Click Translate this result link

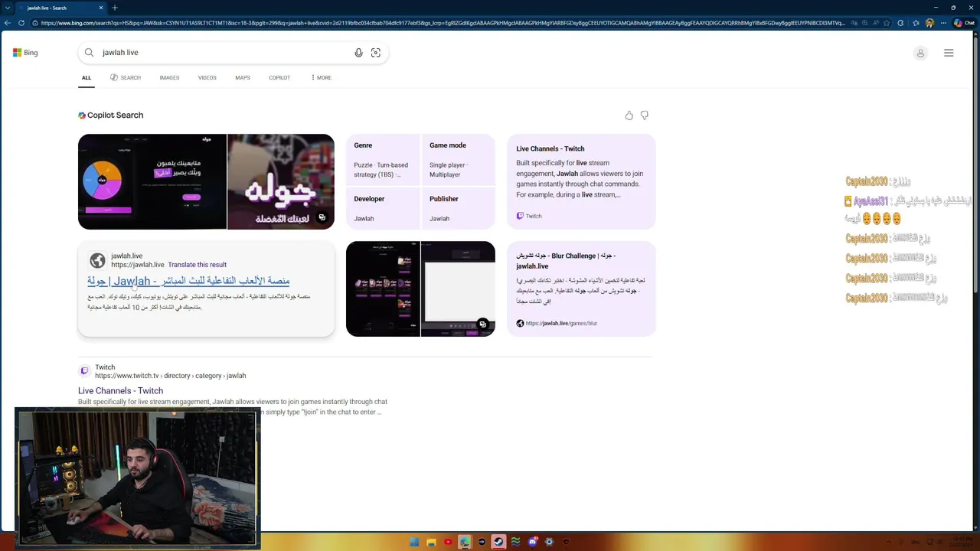(198, 265)
